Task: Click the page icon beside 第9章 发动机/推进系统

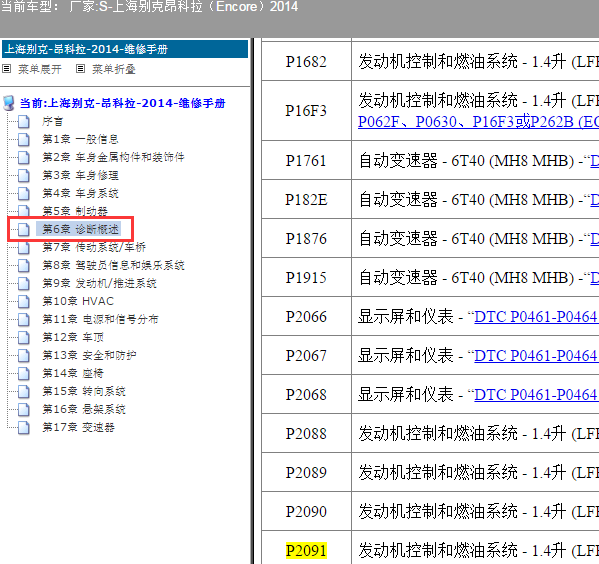Action: (24, 283)
